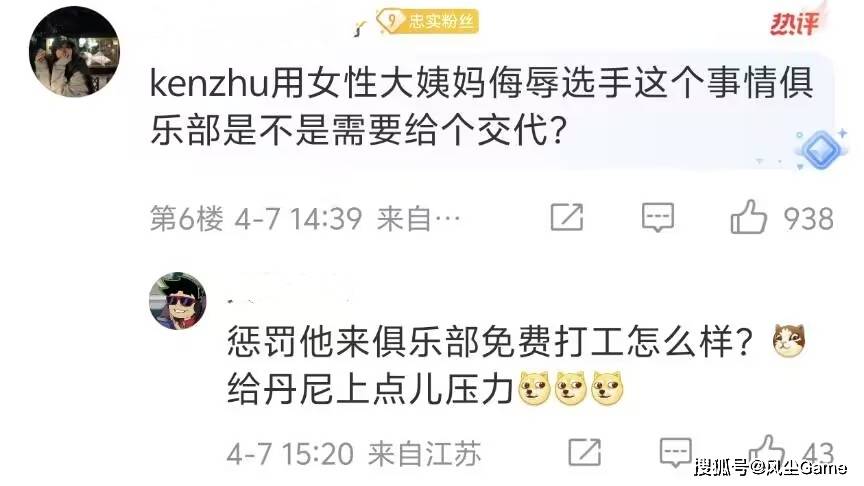Tap the reply bubble icon beside 938 likes
This screenshot has height=486, width=864.
[657, 217]
